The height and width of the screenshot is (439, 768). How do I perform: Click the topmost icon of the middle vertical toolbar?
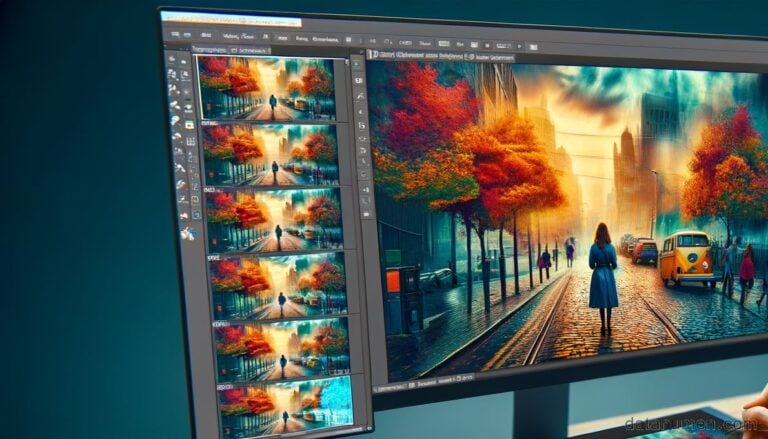357,64
